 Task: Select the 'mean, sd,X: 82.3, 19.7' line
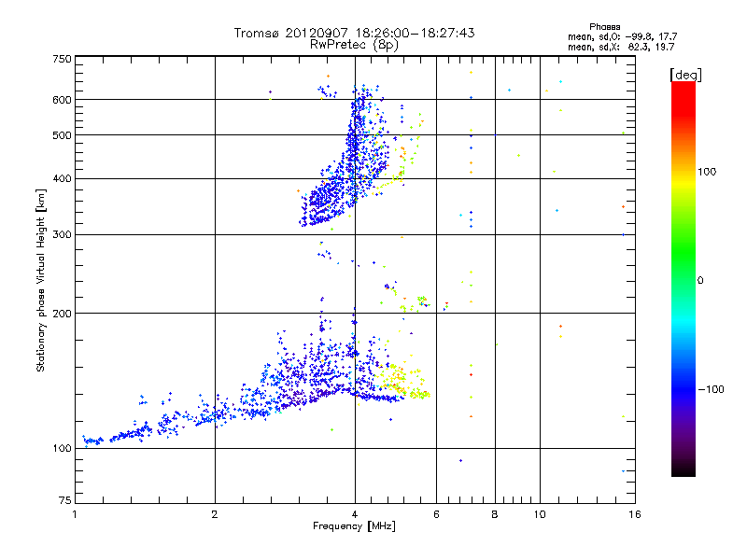pyautogui.click(x=621, y=47)
